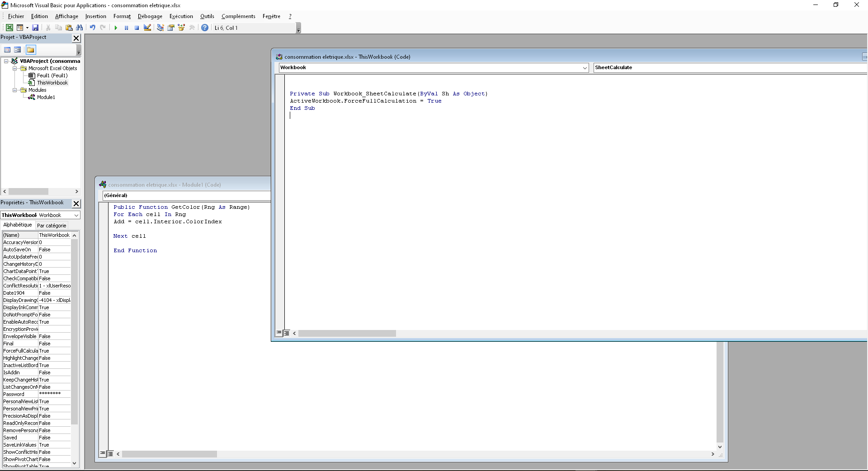Close the Propriétés - ThisWorkbook panel
The height and width of the screenshot is (471, 868).
[76, 203]
